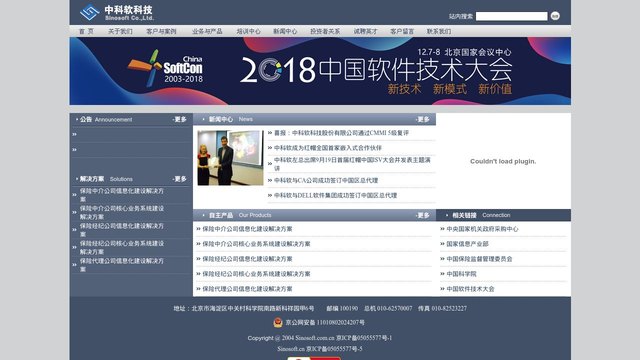Viewport: 640px width, 360px height.
Task: Click the 2018中国软件技术大会 banner
Action: pos(320,71)
